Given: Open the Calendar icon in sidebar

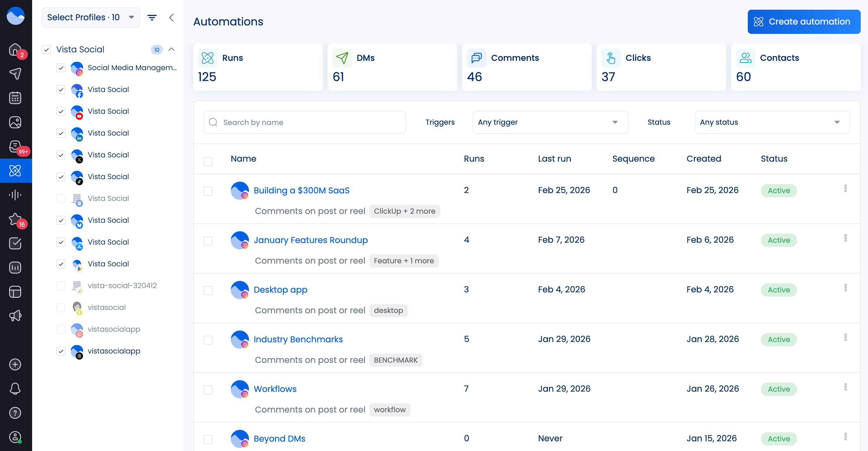Looking at the screenshot, I should pyautogui.click(x=15, y=98).
